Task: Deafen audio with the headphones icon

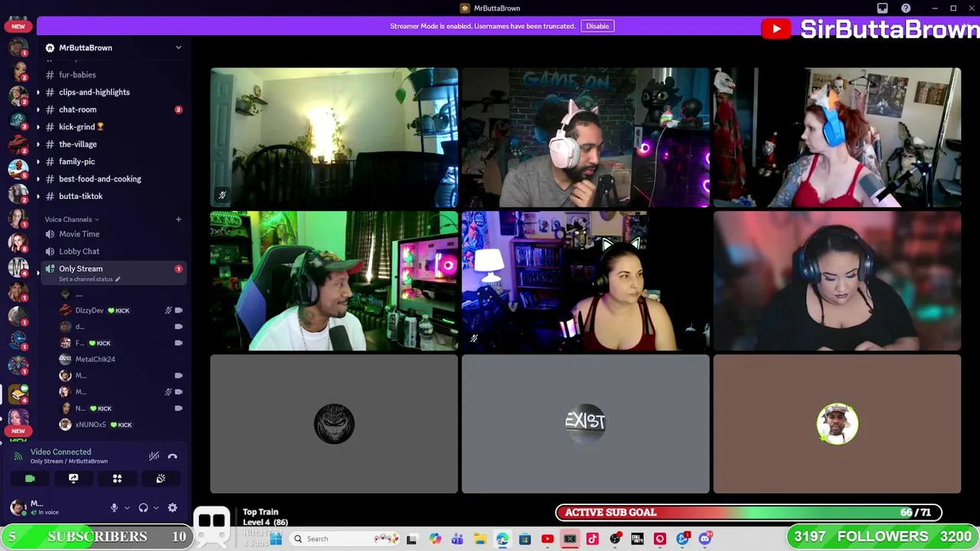Action: pyautogui.click(x=143, y=507)
